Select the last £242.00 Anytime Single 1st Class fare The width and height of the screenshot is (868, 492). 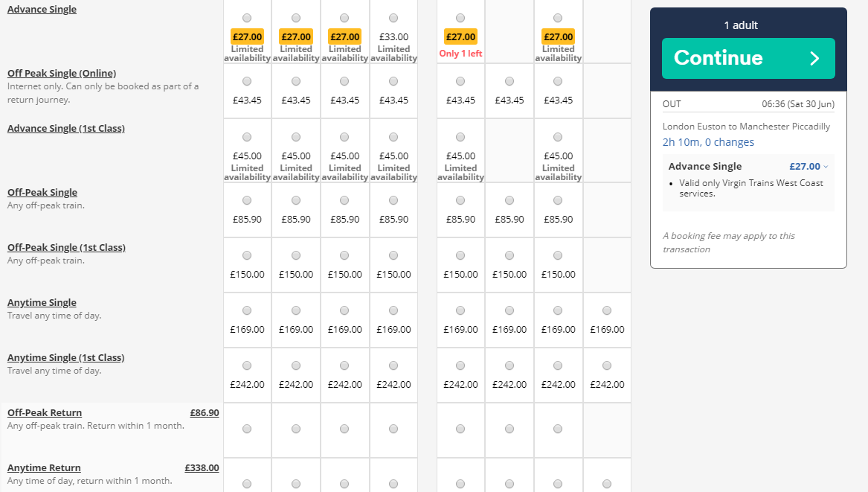[607, 365]
